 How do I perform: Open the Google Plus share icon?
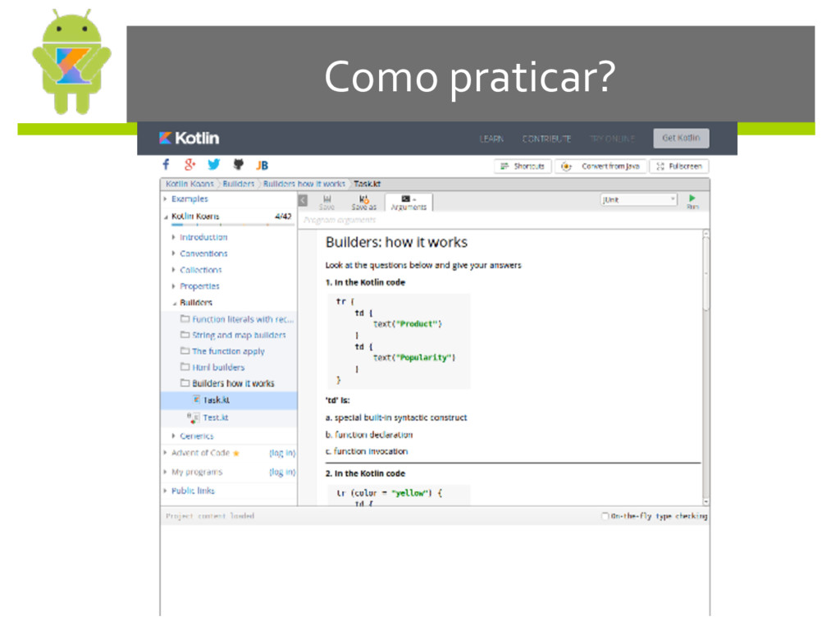pyautogui.click(x=189, y=164)
